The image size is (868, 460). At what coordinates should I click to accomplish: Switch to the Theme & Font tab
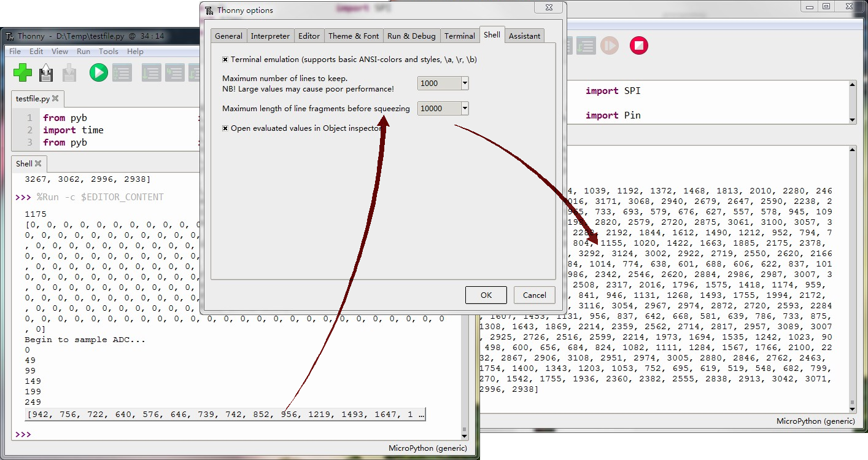(x=354, y=36)
